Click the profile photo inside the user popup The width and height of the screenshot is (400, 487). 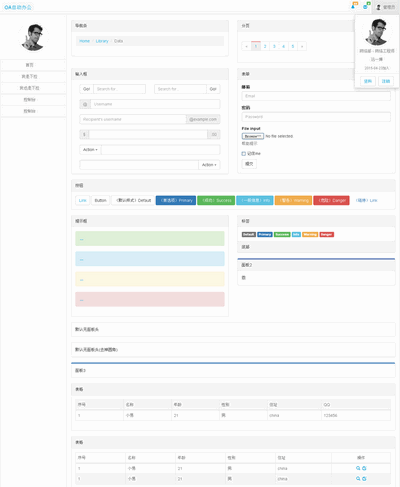[x=377, y=32]
